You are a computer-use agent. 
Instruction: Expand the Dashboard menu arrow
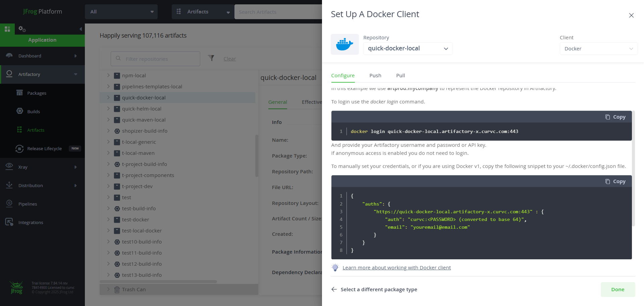click(75, 56)
